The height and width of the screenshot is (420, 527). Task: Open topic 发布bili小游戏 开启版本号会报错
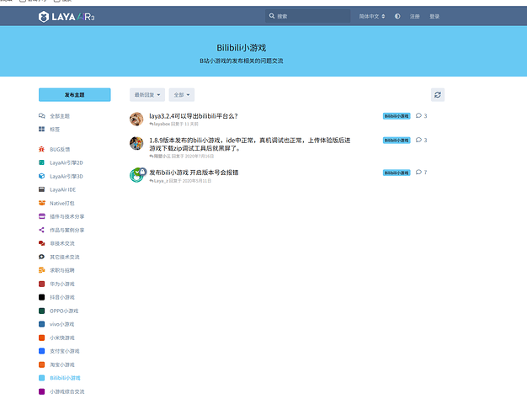point(194,173)
